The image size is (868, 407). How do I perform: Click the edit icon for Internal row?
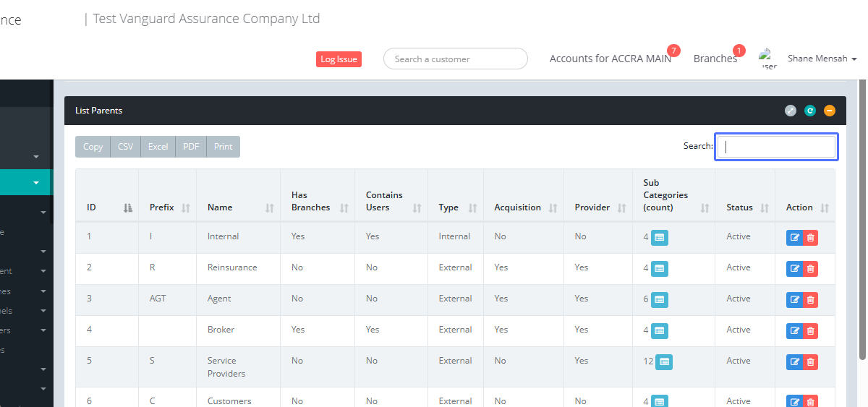point(794,238)
